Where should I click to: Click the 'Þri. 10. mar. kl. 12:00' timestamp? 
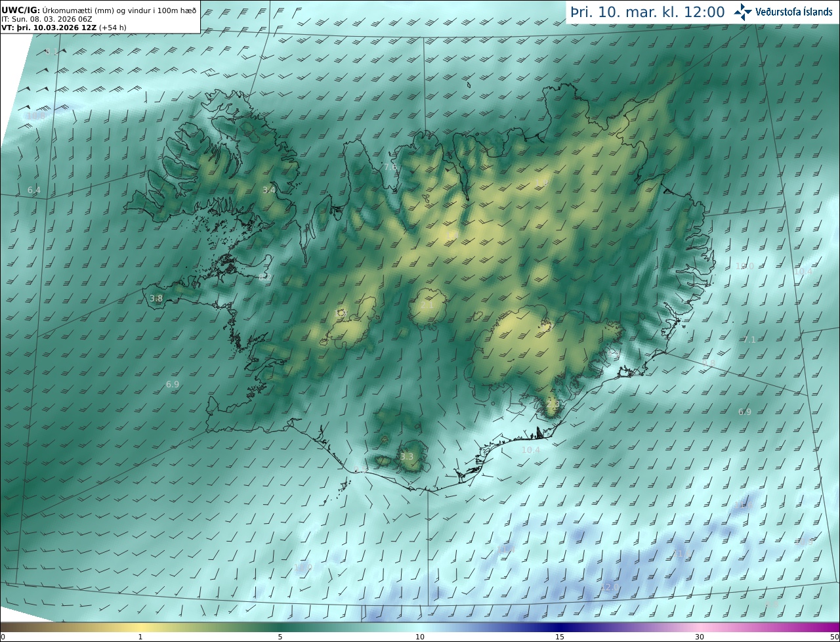click(648, 12)
